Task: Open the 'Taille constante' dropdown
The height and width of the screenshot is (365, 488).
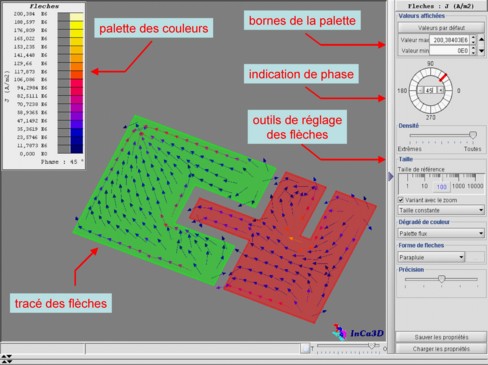Action: click(441, 210)
